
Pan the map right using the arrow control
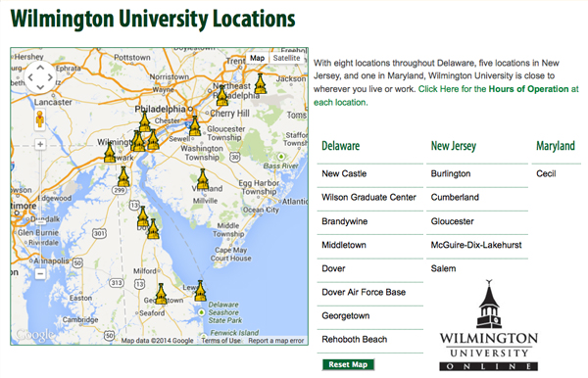coord(50,77)
